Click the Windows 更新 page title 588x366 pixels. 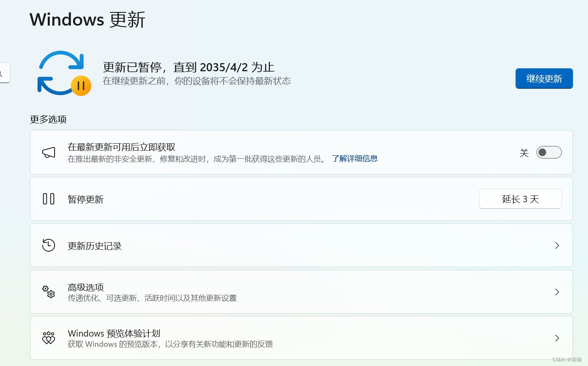(x=87, y=20)
